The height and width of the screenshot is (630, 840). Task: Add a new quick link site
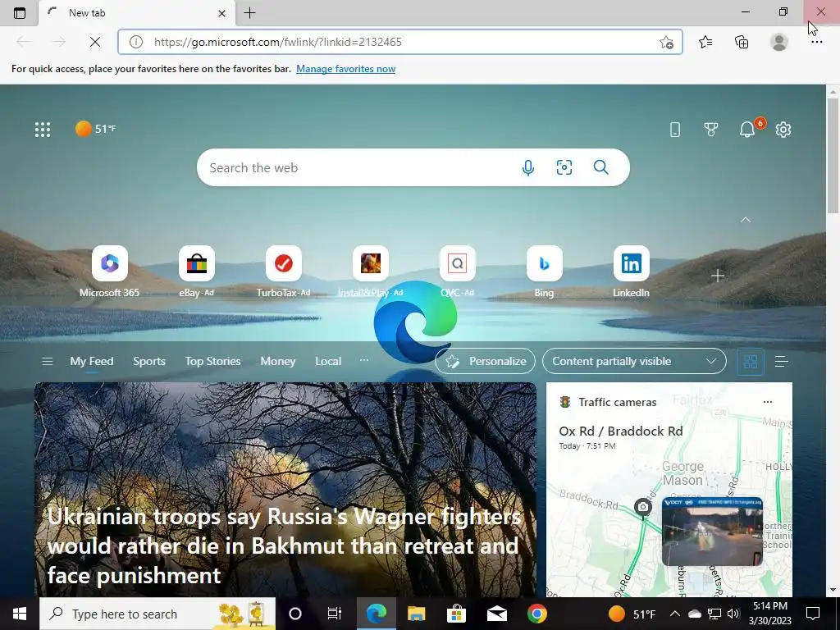pos(718,276)
